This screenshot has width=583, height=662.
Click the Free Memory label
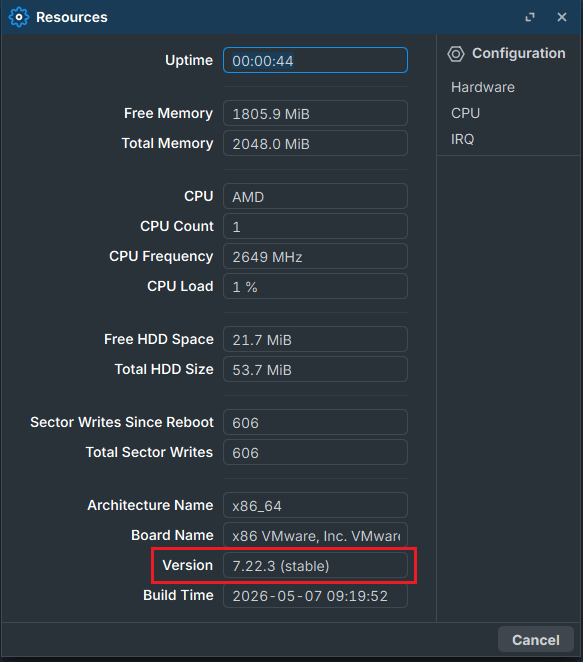tap(168, 113)
